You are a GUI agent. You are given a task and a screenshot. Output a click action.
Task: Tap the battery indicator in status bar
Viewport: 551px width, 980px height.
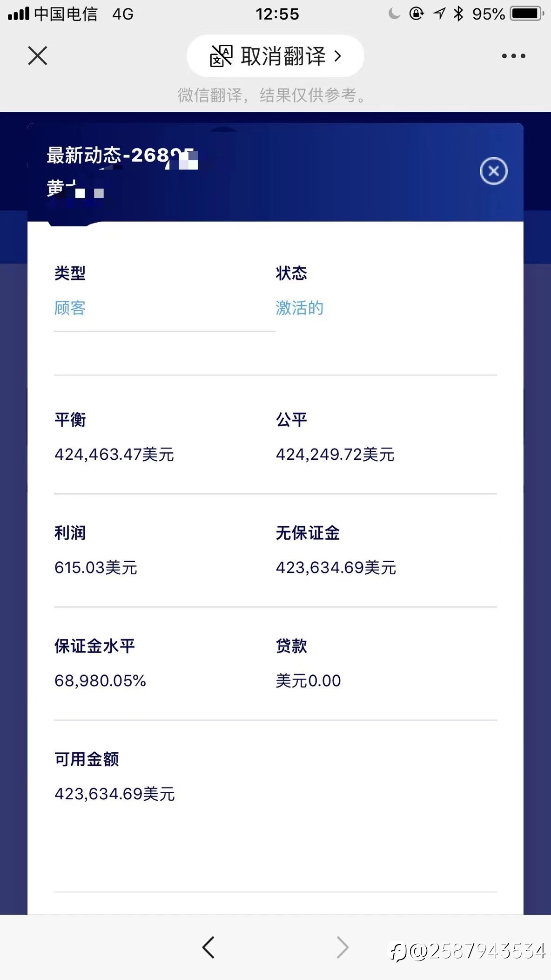(x=527, y=14)
